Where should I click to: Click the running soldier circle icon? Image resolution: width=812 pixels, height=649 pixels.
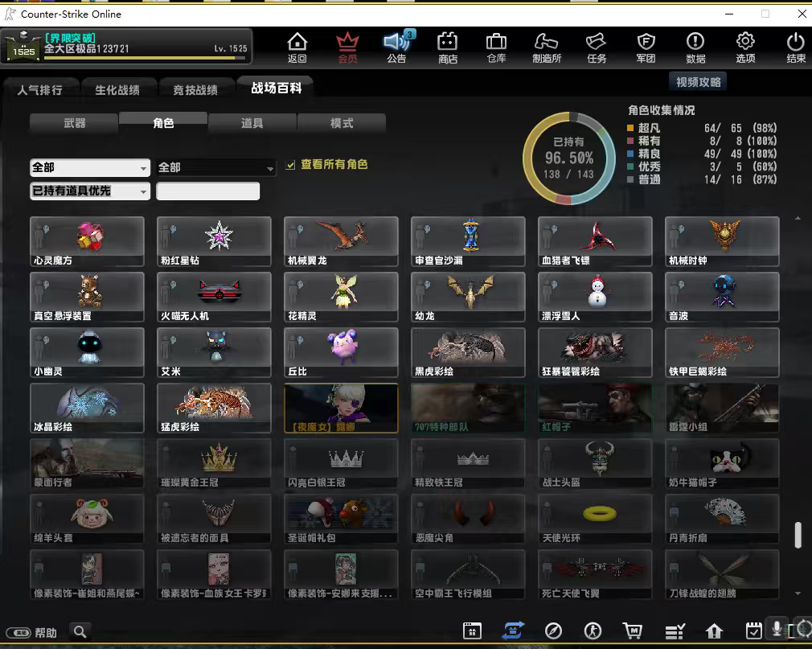pyautogui.click(x=593, y=631)
